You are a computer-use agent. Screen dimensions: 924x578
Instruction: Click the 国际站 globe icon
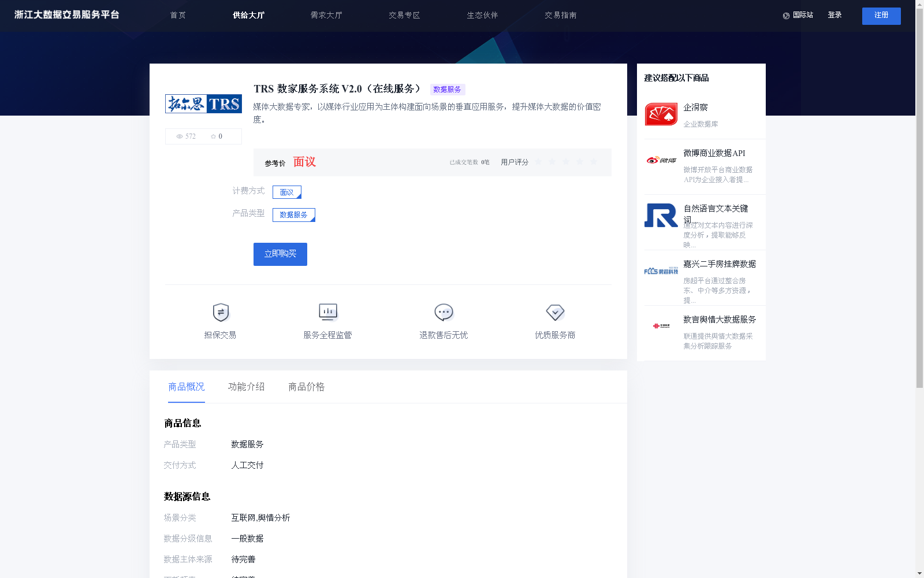786,16
